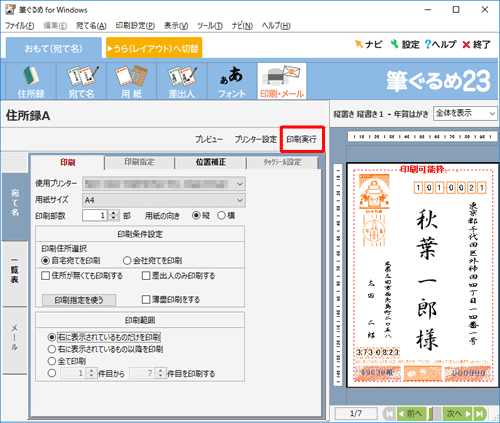This screenshot has height=423, width=500.
Task: Click the 印刷実行 button
Action: [302, 139]
